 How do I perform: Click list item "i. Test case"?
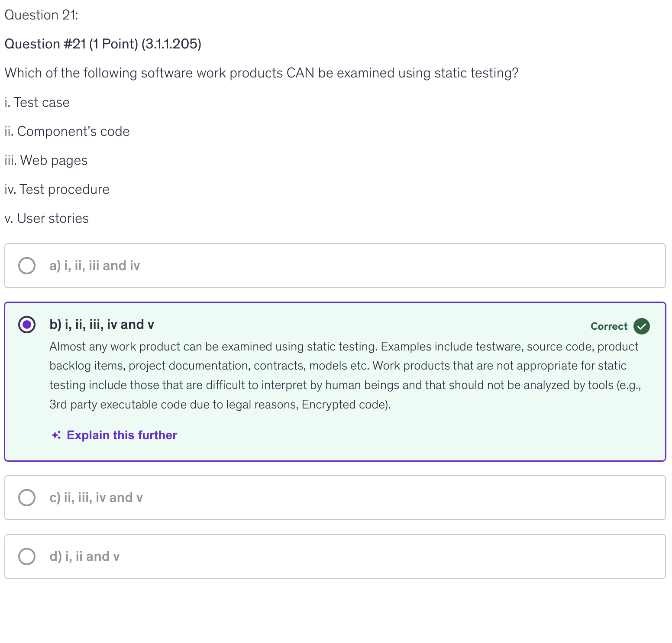pyautogui.click(x=37, y=103)
